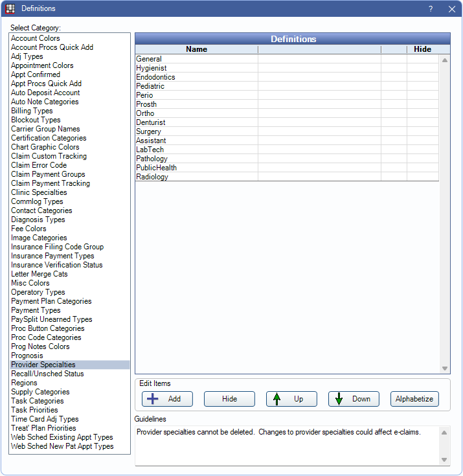Choose Appointment Colors in category list
463x476 pixels.
(x=42, y=65)
